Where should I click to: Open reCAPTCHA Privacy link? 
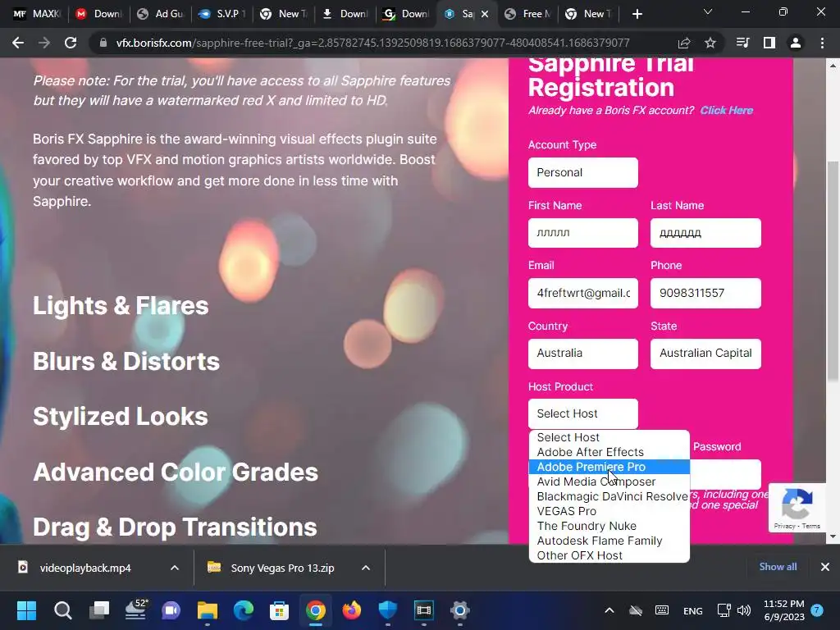[x=784, y=526]
